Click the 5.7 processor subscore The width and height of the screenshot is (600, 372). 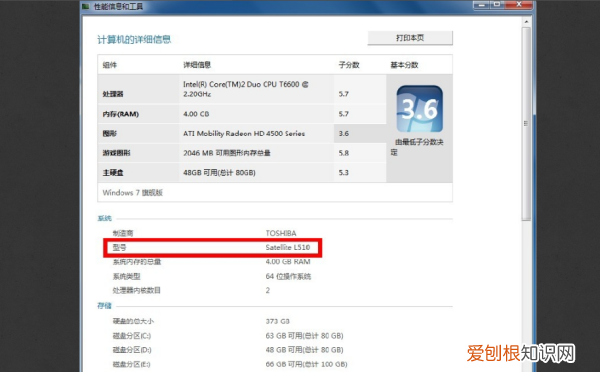coord(344,94)
